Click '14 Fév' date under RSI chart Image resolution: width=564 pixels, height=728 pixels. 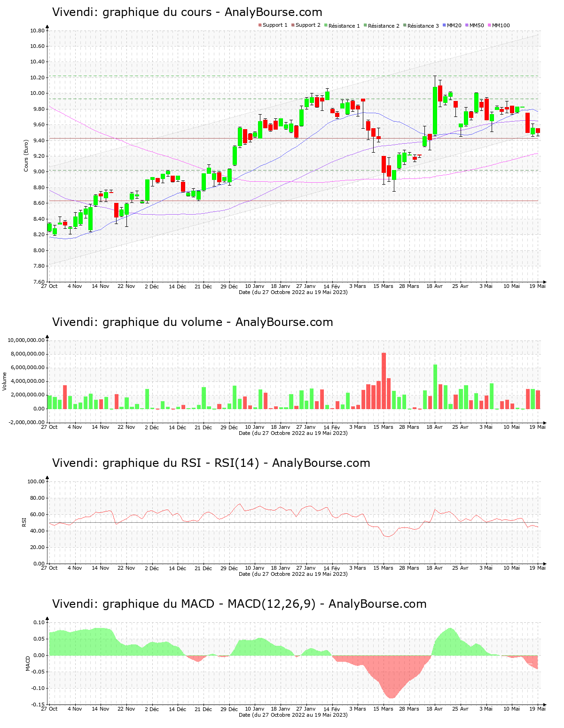point(332,568)
